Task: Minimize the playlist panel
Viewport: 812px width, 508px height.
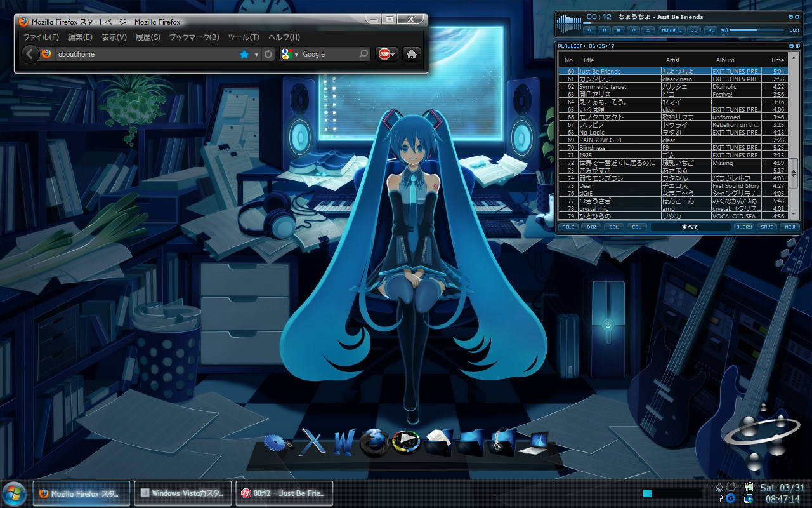Action: tap(790, 46)
